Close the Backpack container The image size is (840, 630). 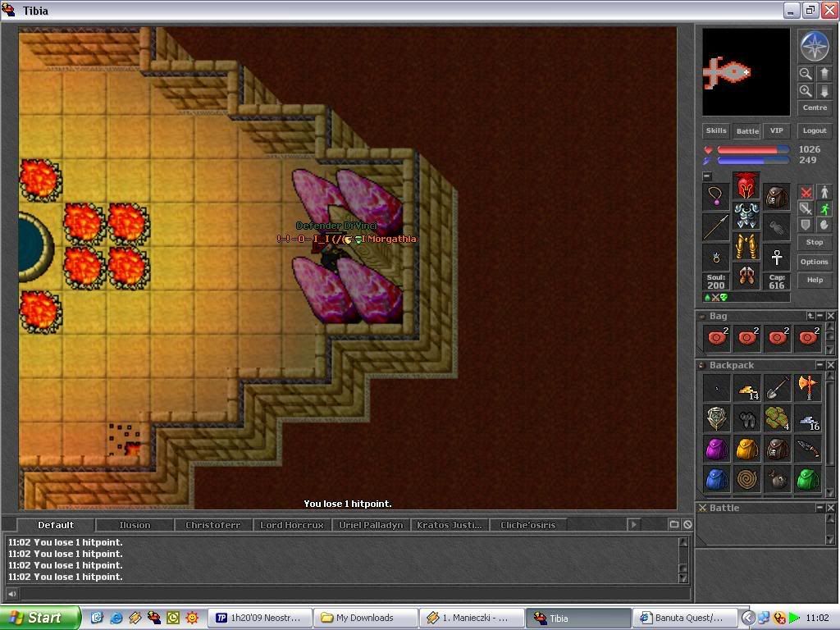830,365
